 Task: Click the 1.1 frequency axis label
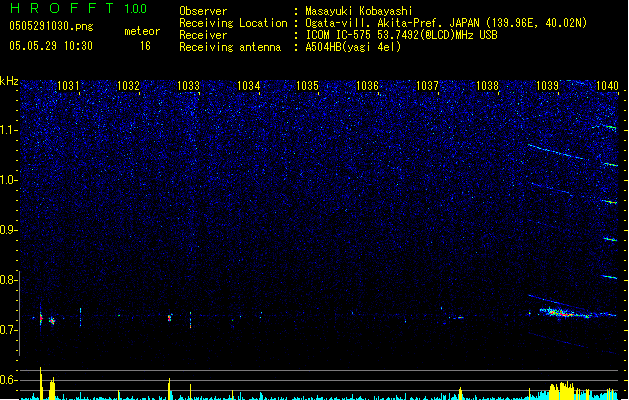click(8, 130)
